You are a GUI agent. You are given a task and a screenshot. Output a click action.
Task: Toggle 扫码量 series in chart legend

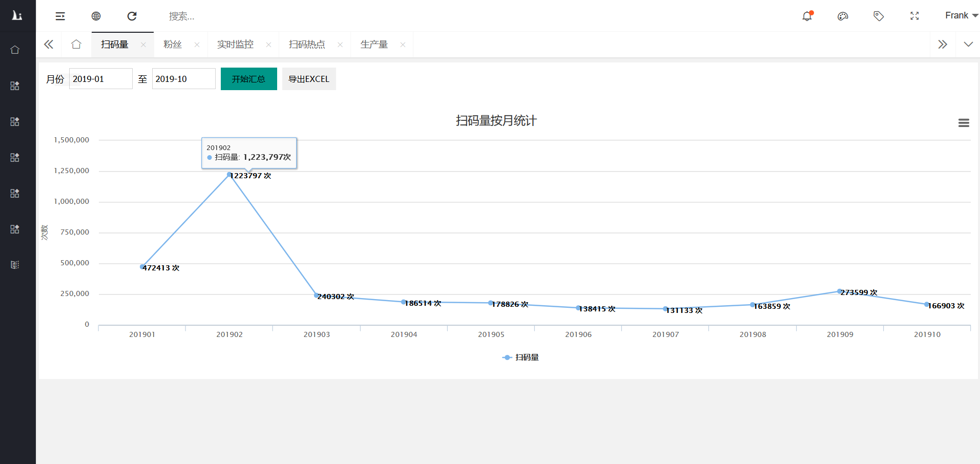point(520,357)
